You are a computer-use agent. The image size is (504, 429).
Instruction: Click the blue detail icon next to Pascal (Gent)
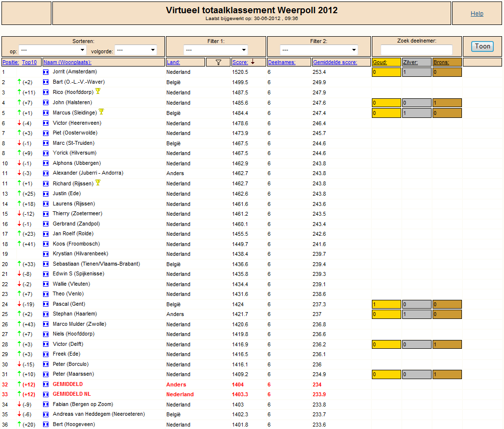click(46, 304)
